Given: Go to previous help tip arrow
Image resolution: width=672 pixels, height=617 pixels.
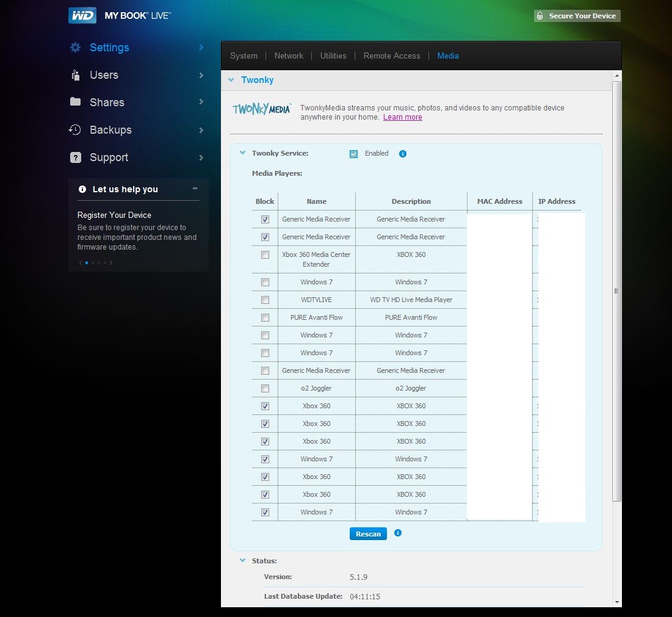Looking at the screenshot, I should coord(80,262).
